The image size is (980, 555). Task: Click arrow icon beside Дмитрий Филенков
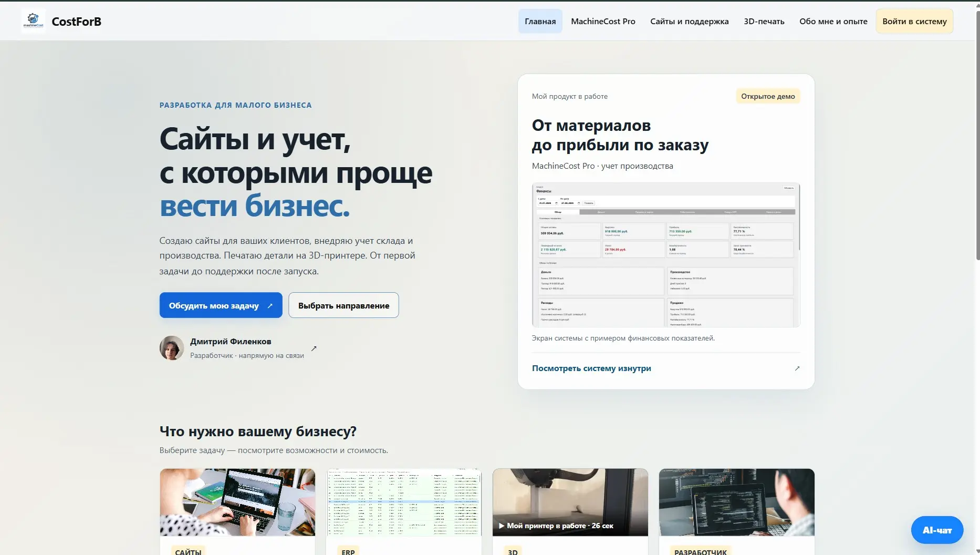314,348
